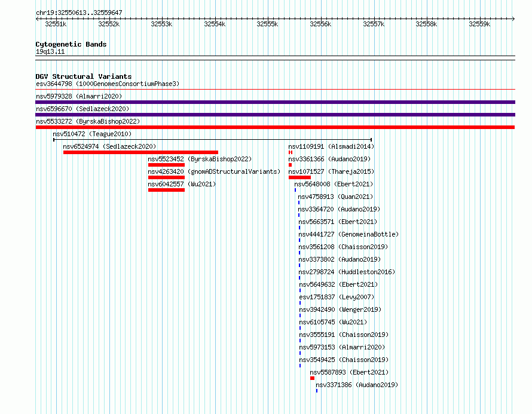Screen dimensions: 532x414
Task: Click the red bar under nsv4263420
Action: tap(166, 177)
